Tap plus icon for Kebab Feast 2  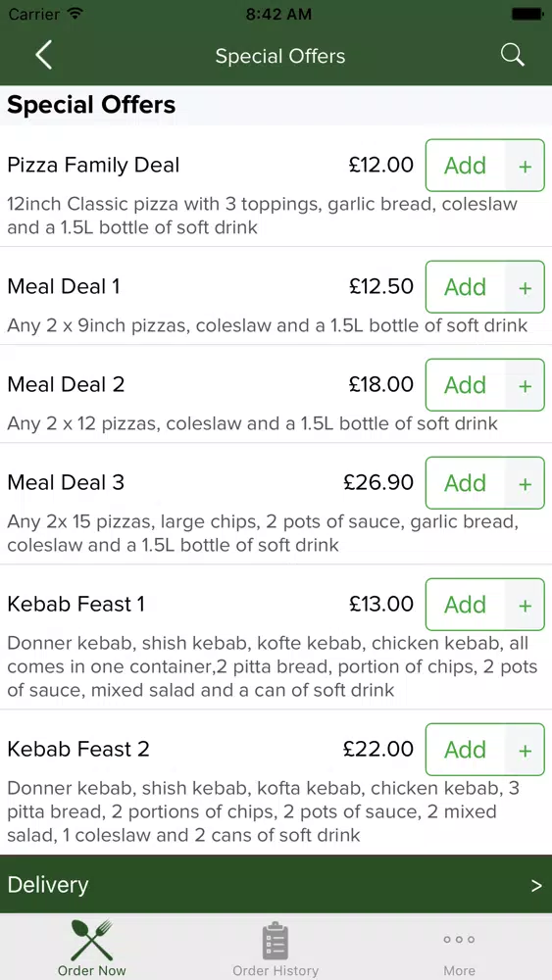526,750
